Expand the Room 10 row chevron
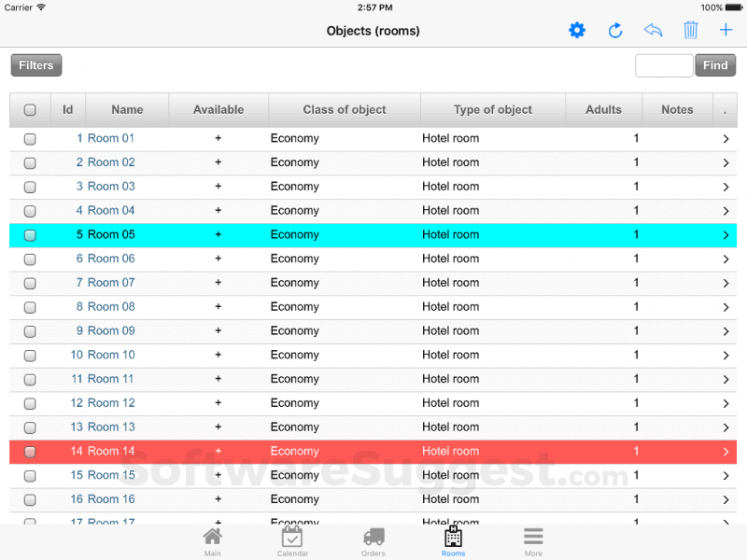The width and height of the screenshot is (747, 560). pyautogui.click(x=726, y=355)
